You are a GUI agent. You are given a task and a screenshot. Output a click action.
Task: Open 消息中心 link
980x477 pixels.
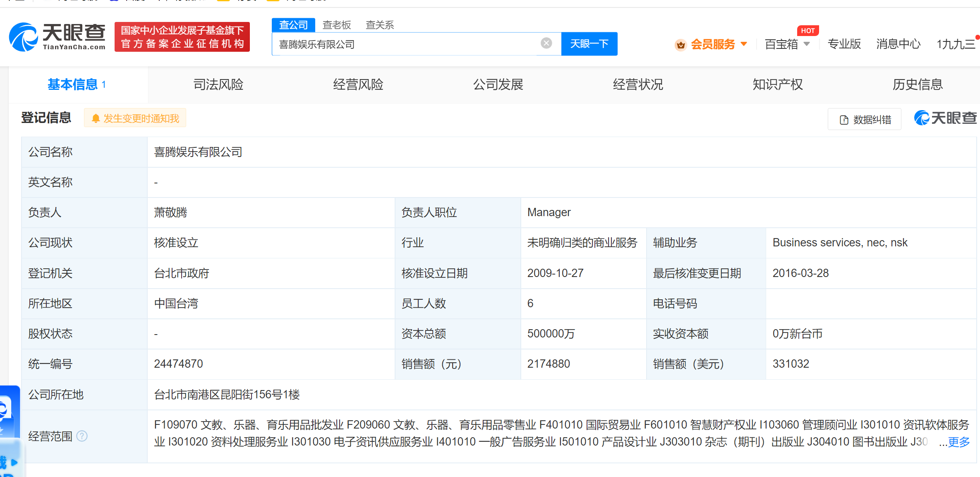point(898,44)
